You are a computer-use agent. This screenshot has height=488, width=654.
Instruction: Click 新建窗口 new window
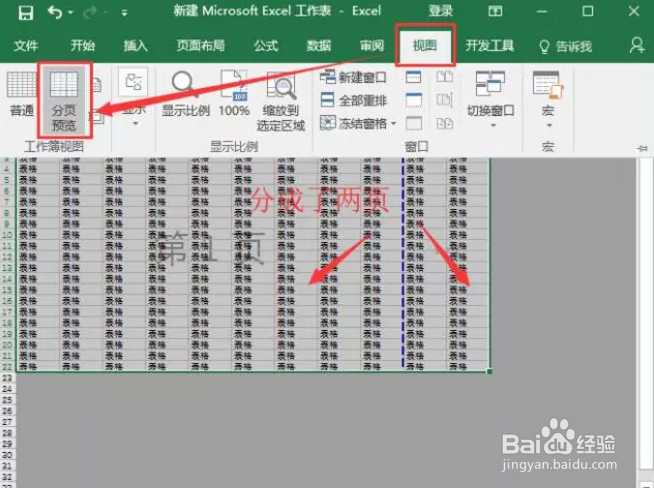click(x=353, y=77)
